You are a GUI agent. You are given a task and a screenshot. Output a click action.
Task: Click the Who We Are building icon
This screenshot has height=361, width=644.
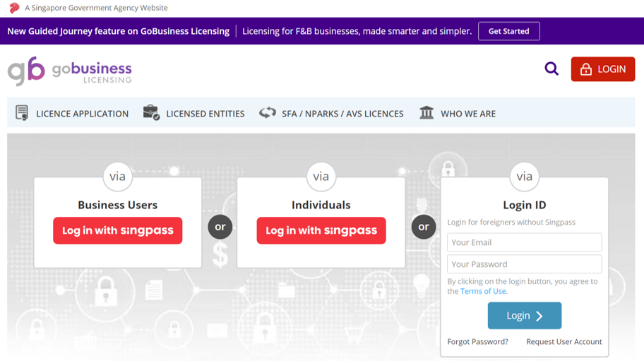coord(427,112)
